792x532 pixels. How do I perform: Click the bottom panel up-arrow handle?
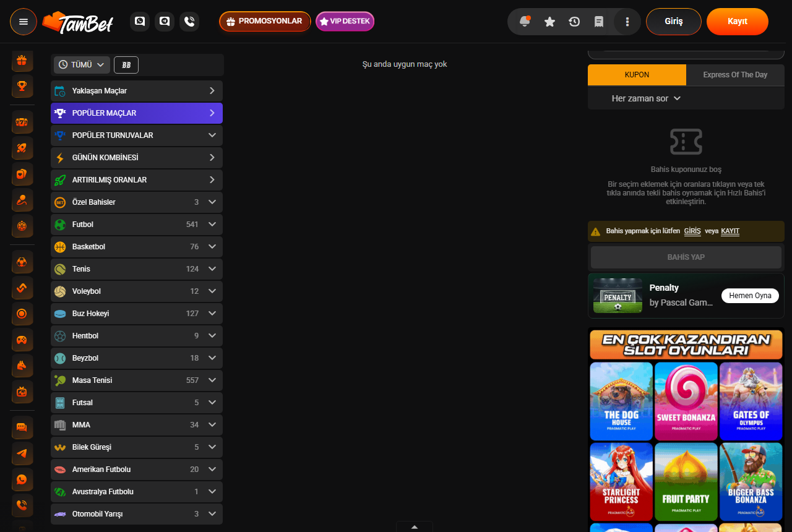coord(415,527)
